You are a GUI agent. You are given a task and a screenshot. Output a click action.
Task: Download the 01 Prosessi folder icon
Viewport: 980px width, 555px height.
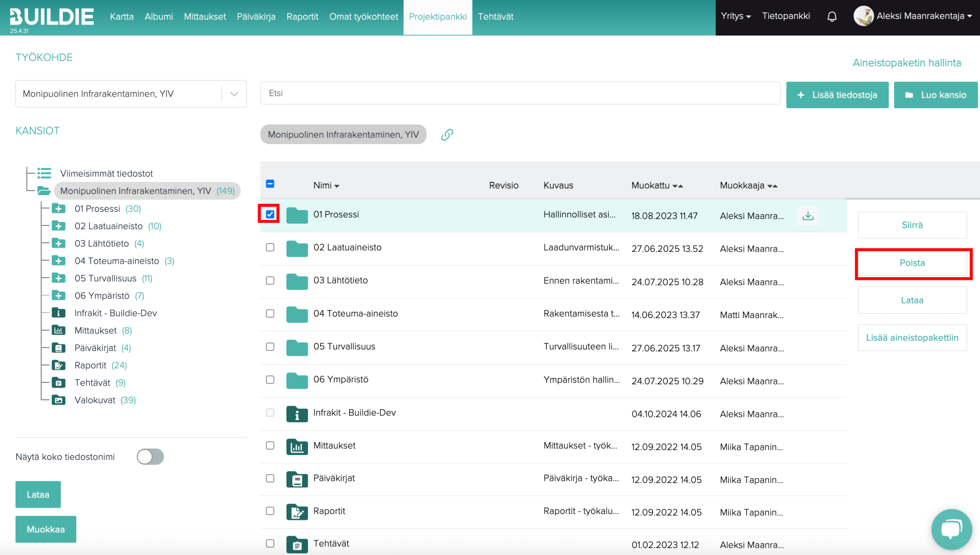click(807, 216)
